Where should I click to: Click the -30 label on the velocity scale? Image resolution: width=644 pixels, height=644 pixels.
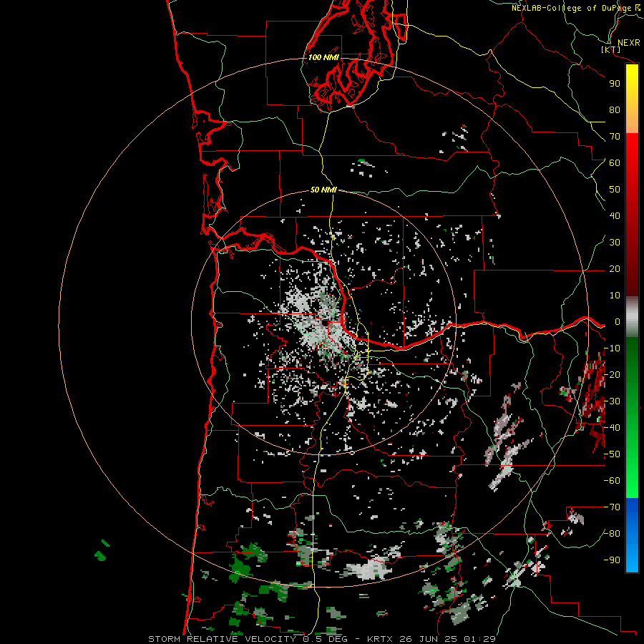(612, 401)
